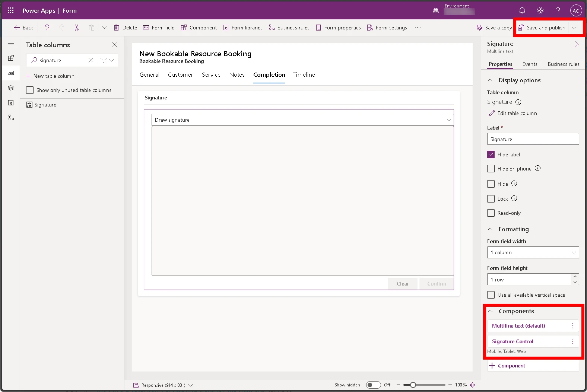This screenshot has width=587, height=392.
Task: Click the Label text input field
Action: [x=533, y=139]
